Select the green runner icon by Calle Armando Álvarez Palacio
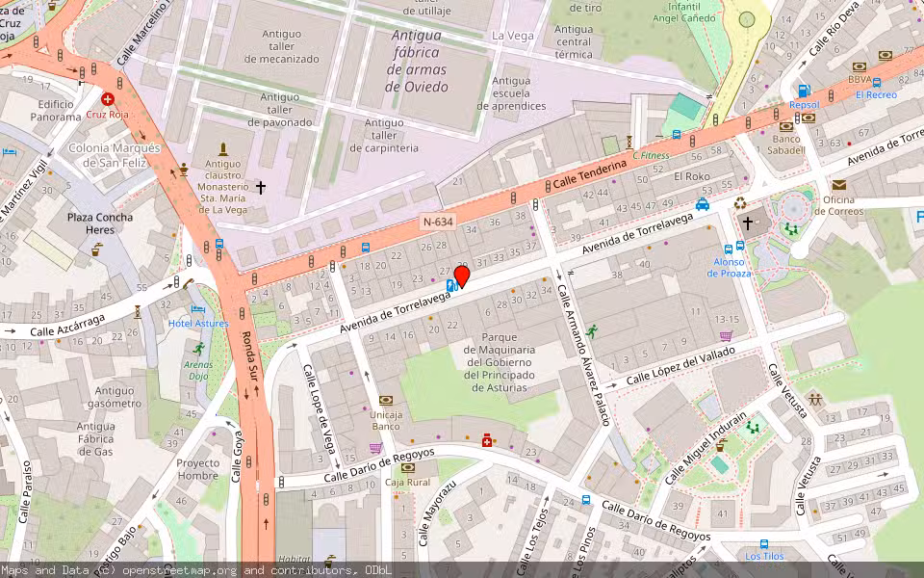 (x=591, y=331)
